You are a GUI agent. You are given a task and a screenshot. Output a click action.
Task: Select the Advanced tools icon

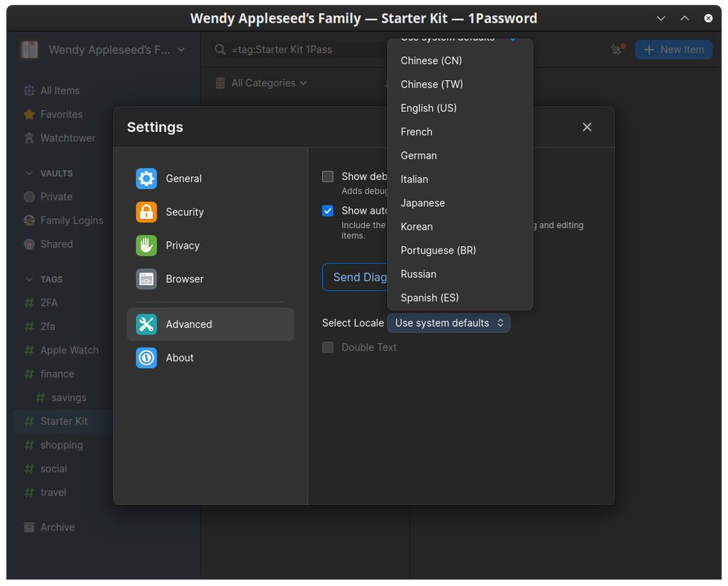pyautogui.click(x=146, y=324)
